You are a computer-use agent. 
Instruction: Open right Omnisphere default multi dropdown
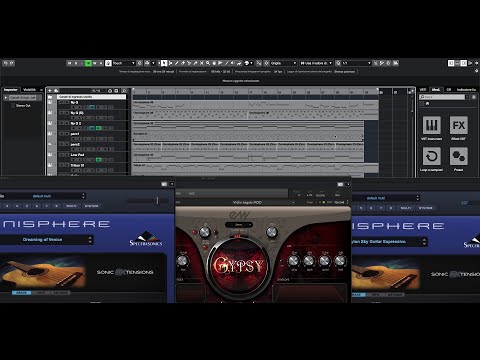click(x=386, y=198)
